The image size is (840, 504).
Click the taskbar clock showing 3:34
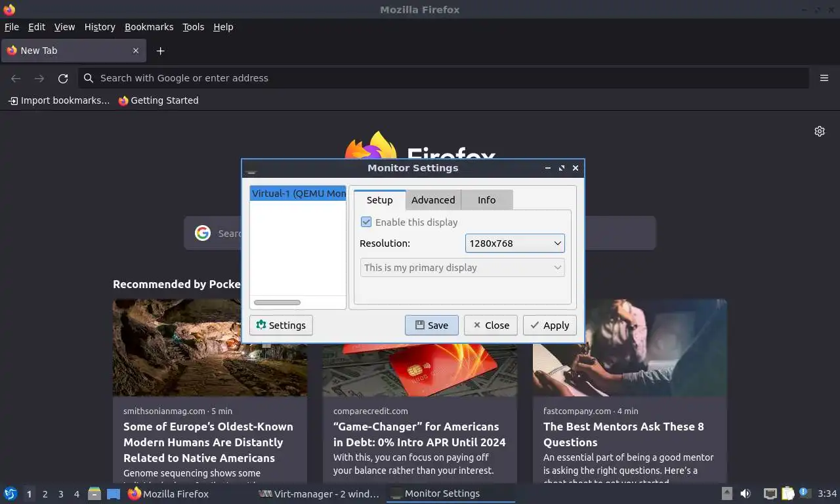(x=827, y=493)
